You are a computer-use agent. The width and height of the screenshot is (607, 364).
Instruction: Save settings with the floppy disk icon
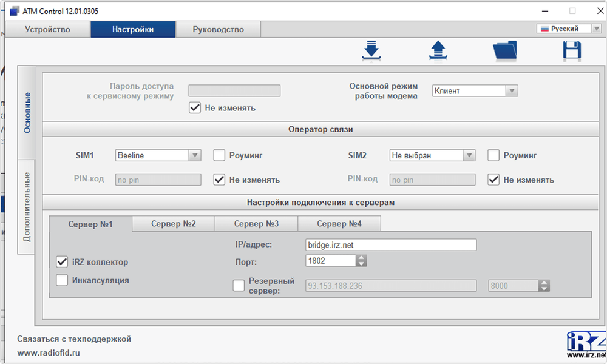pyautogui.click(x=572, y=51)
